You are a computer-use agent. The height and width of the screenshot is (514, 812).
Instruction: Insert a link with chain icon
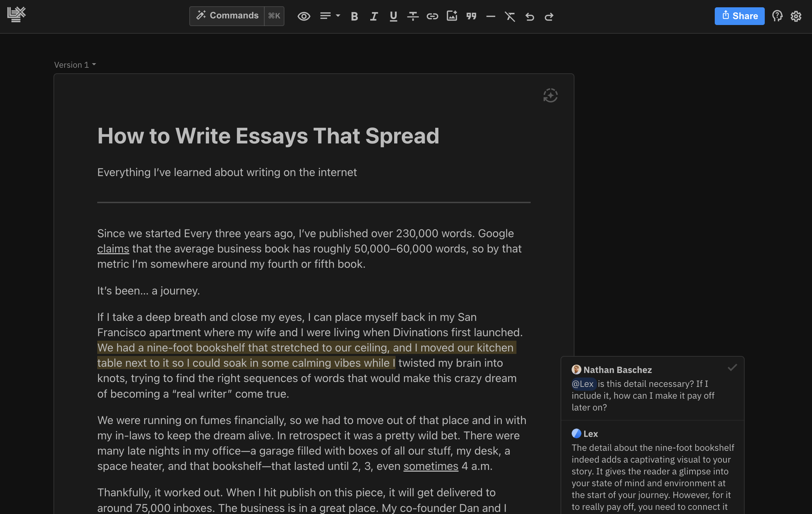coord(432,16)
